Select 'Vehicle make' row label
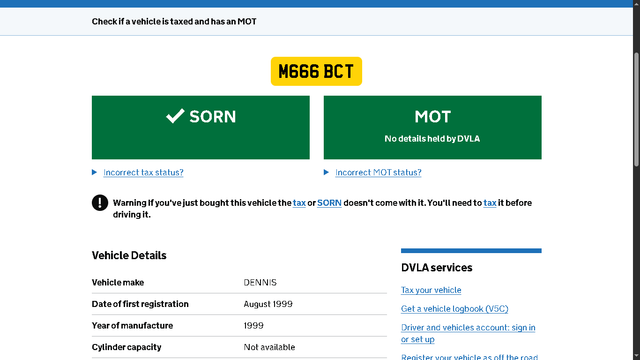The width and height of the screenshot is (640, 360). click(x=118, y=282)
